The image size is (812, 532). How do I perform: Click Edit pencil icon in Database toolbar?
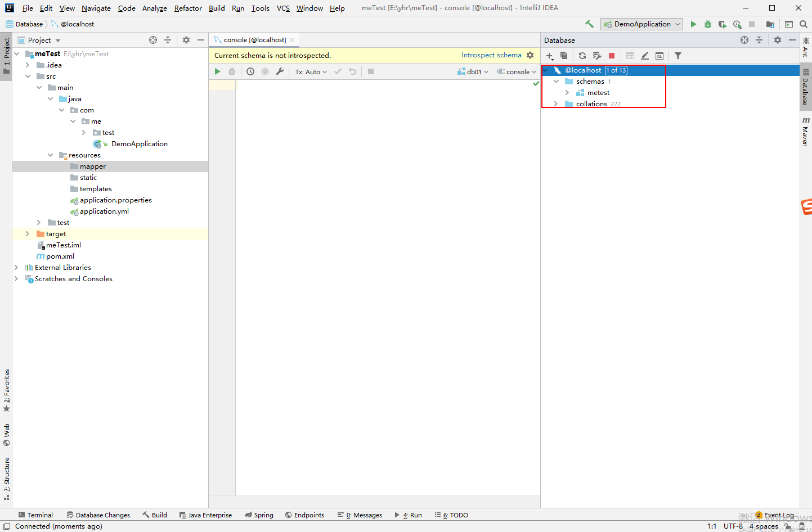coord(645,56)
